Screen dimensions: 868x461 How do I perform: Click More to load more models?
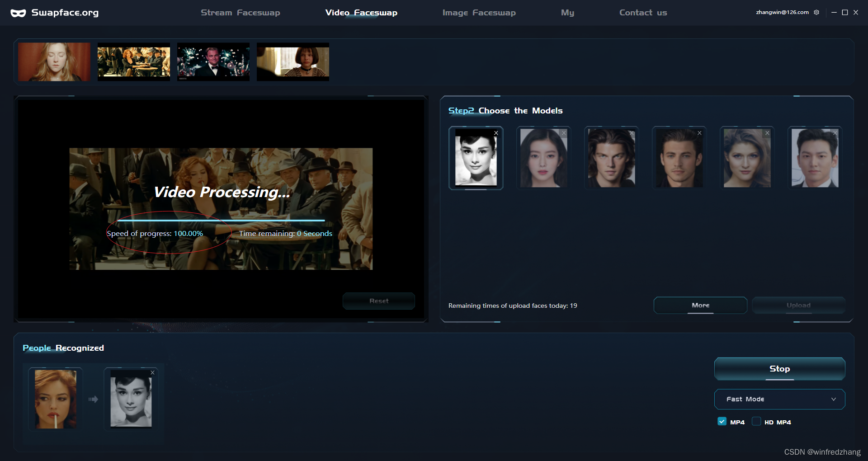(x=700, y=306)
